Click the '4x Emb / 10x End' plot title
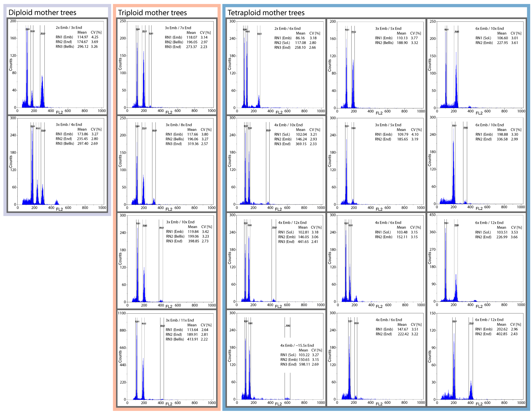Viewport: 532px width, 415px height. coord(288,125)
